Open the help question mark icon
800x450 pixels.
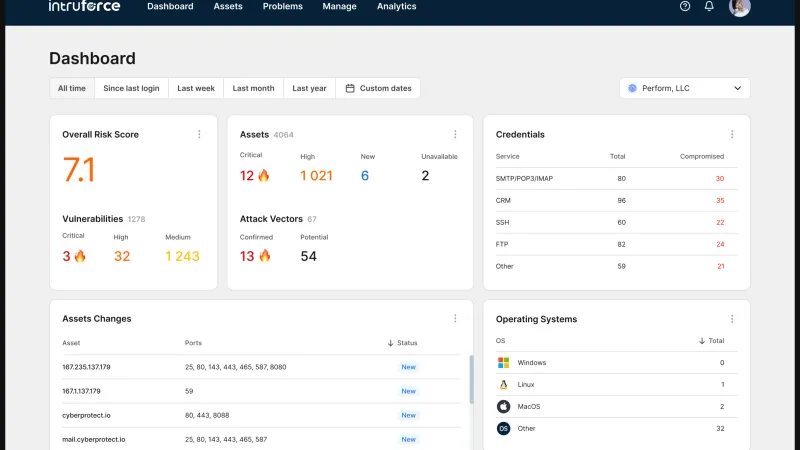[685, 6]
